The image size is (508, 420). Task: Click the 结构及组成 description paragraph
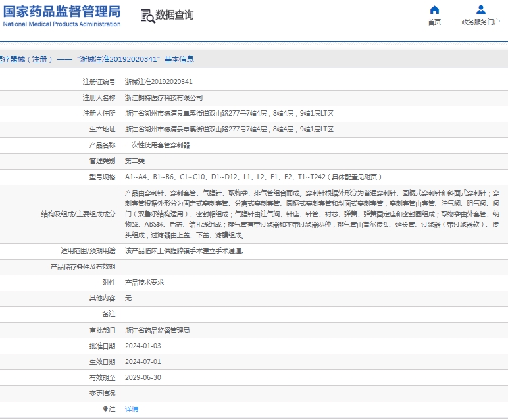click(x=313, y=214)
